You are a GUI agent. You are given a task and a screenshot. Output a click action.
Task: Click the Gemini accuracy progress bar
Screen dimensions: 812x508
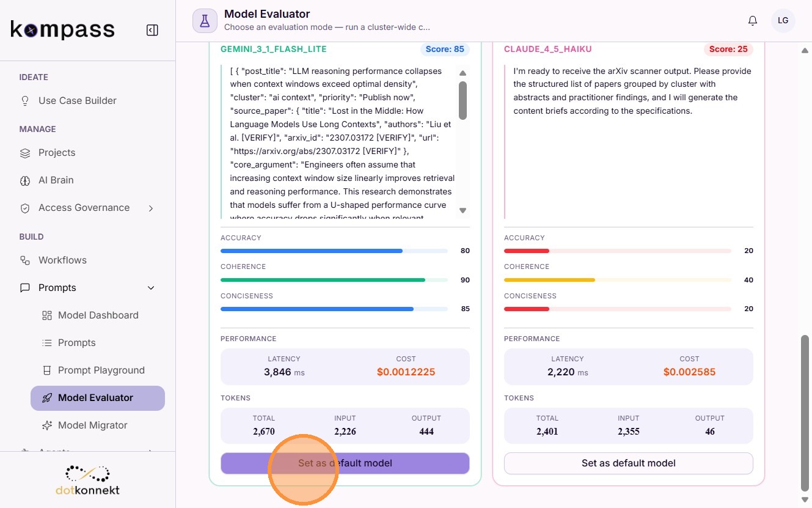(334, 251)
